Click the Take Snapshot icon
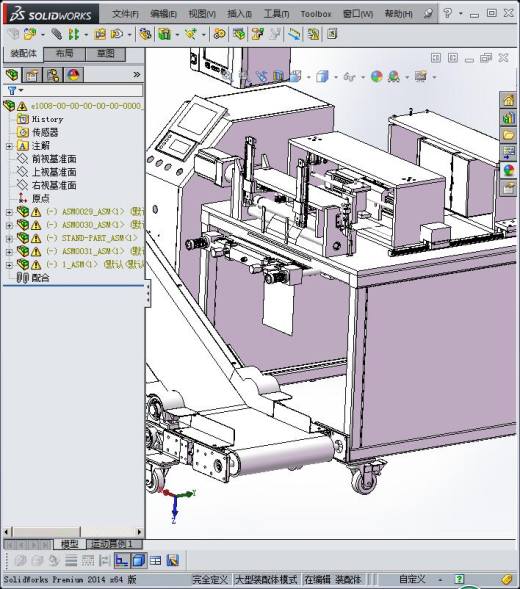Viewport: 520px width, 589px height. pyautogui.click(x=332, y=34)
